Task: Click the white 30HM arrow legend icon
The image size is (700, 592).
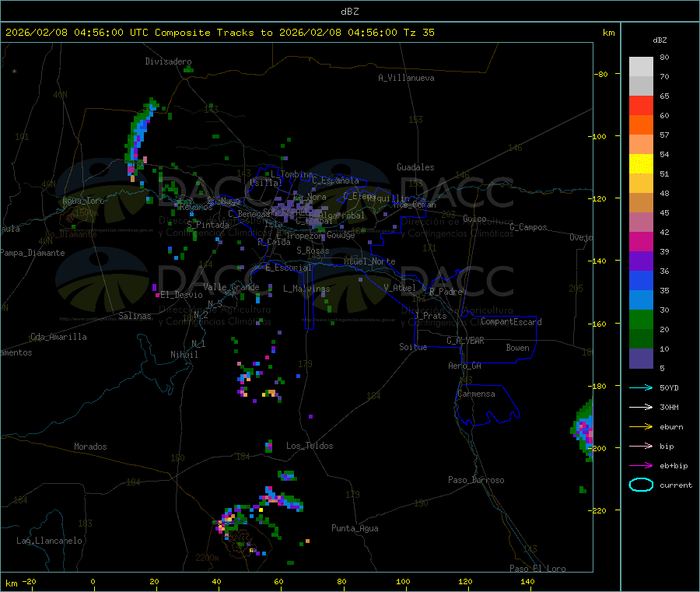Action: [641, 407]
